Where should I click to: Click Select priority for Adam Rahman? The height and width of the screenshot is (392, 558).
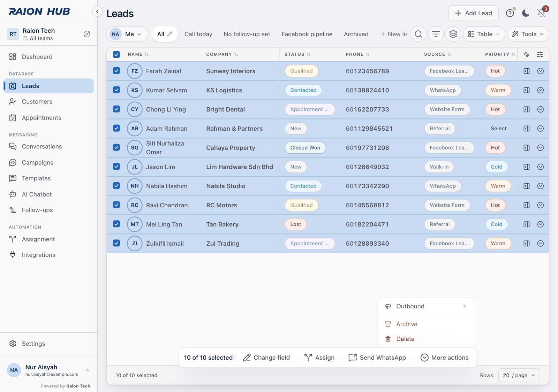tap(498, 129)
